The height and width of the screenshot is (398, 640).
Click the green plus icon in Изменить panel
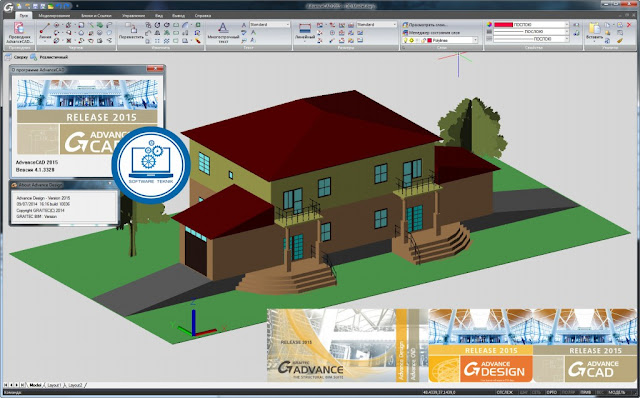(x=198, y=25)
